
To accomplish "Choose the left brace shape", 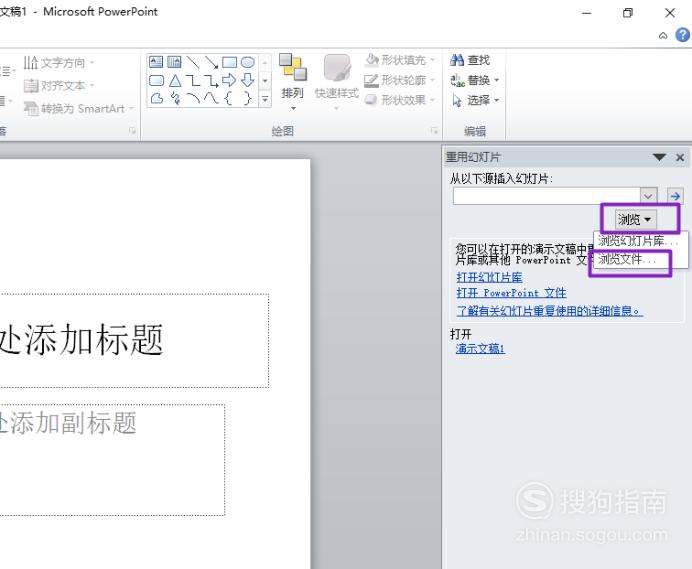I will [x=229, y=98].
